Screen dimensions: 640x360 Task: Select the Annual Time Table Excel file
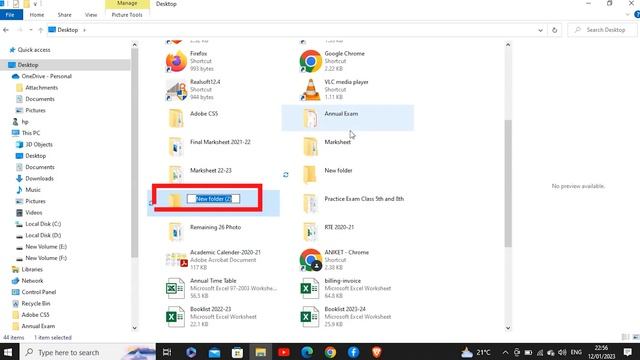(x=221, y=288)
